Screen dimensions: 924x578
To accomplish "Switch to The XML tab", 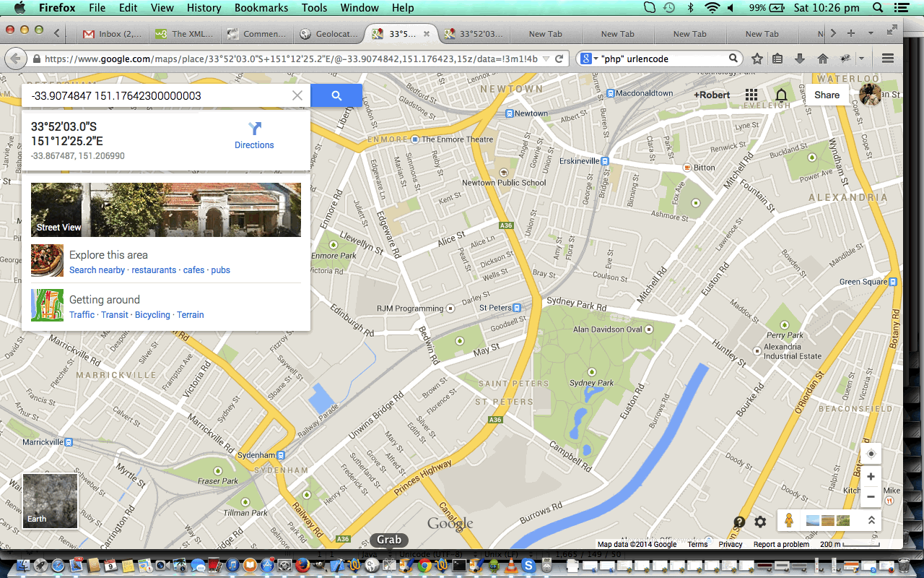I will point(186,34).
